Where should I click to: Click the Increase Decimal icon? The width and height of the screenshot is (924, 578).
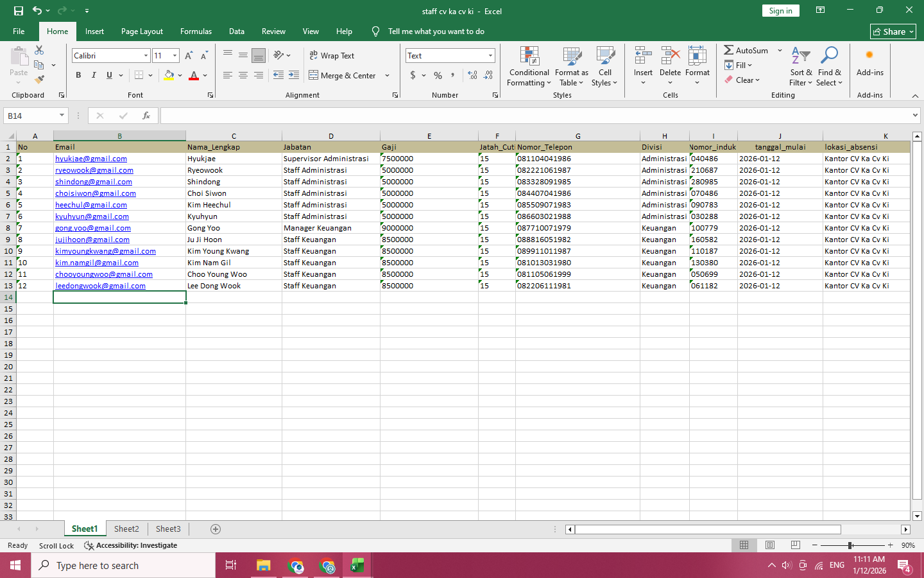[473, 75]
